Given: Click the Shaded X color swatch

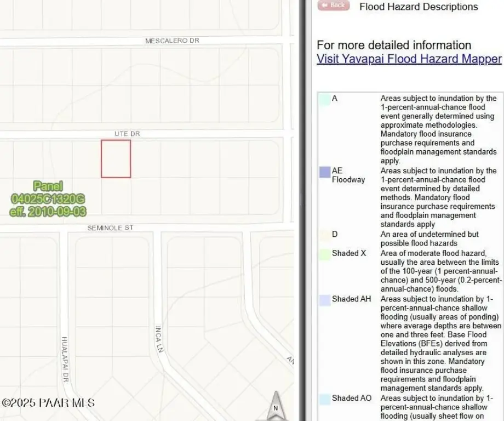Looking at the screenshot, I should (x=324, y=254).
